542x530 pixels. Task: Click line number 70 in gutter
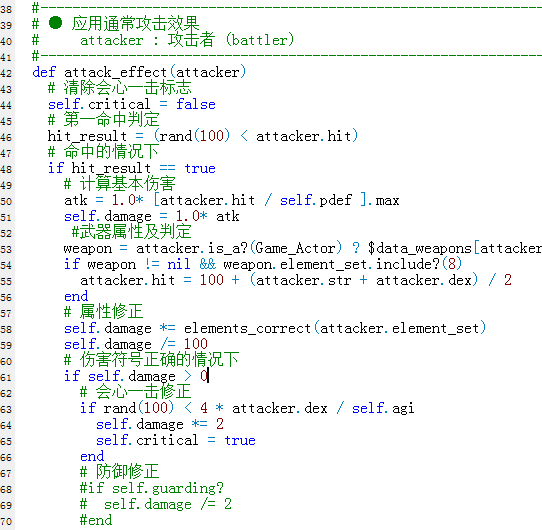[6, 521]
